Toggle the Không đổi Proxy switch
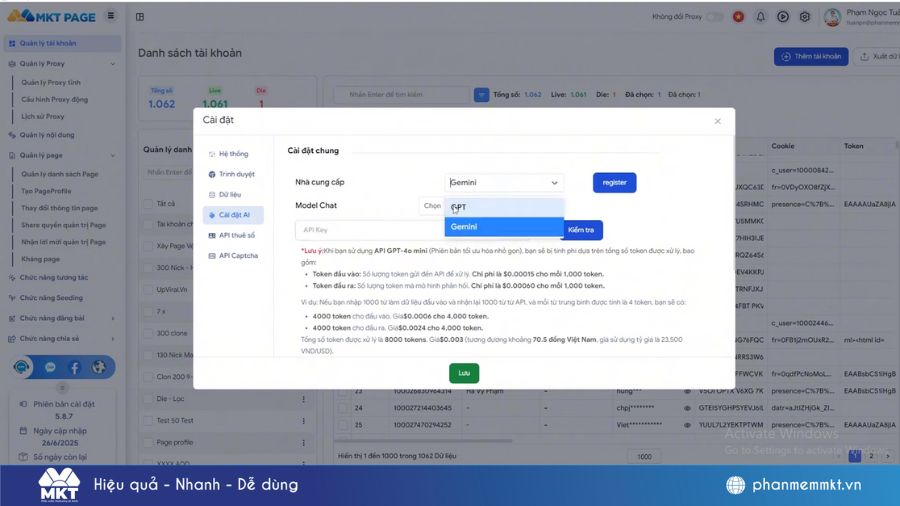The height and width of the screenshot is (506, 900). [715, 17]
